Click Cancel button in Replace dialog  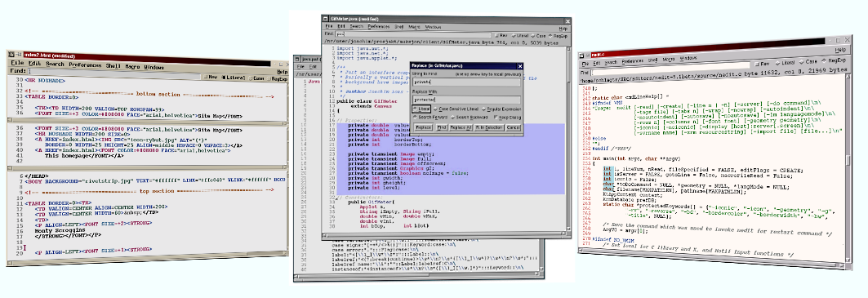tap(513, 127)
